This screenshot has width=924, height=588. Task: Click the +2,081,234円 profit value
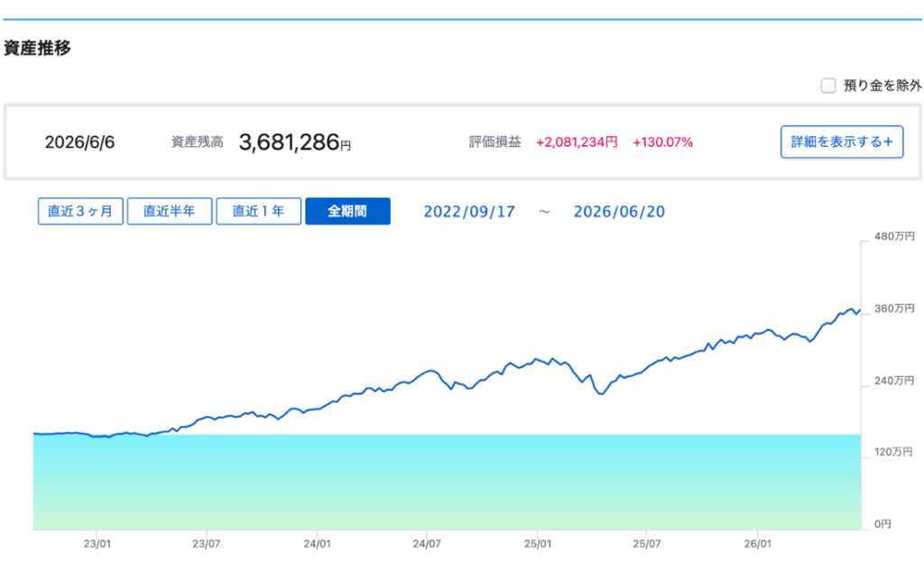[577, 142]
